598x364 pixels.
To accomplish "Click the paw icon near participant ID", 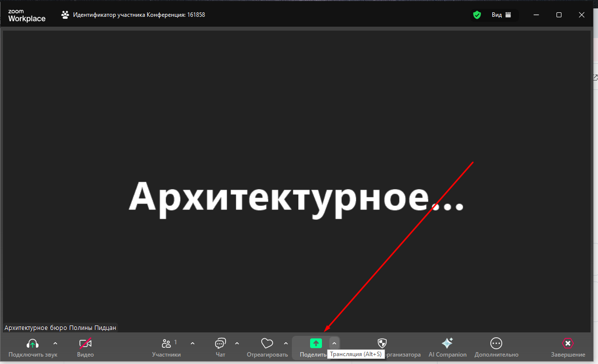I will coord(65,15).
